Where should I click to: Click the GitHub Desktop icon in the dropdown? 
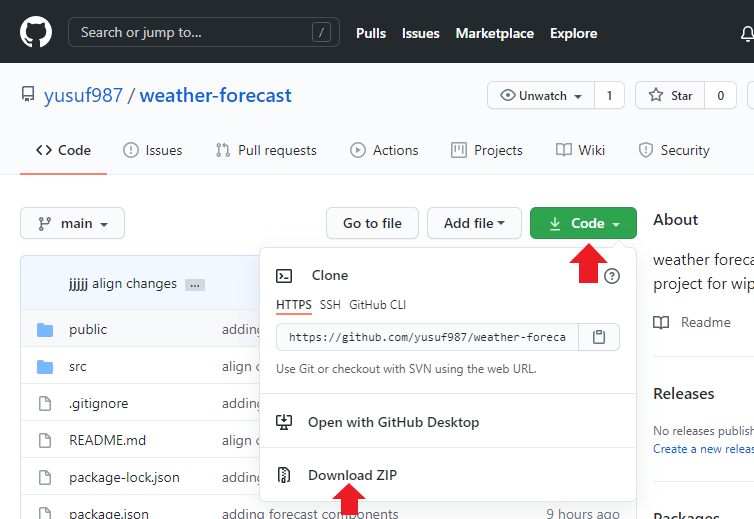(x=284, y=422)
